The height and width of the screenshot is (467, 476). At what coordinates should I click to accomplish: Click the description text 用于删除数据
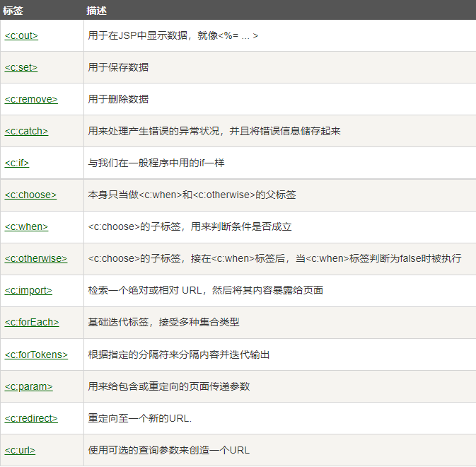coord(118,99)
